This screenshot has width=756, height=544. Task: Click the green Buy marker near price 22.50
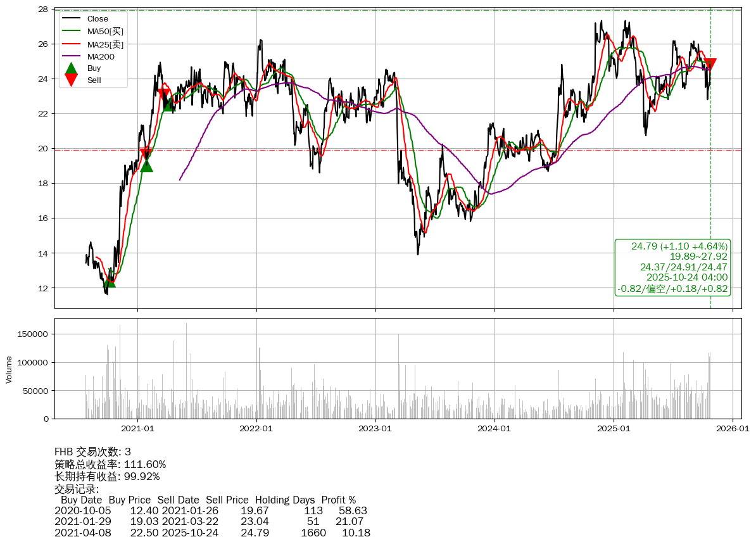click(169, 104)
